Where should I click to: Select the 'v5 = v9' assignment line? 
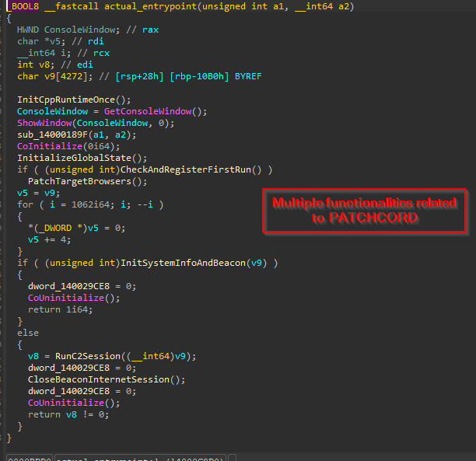click(x=39, y=193)
